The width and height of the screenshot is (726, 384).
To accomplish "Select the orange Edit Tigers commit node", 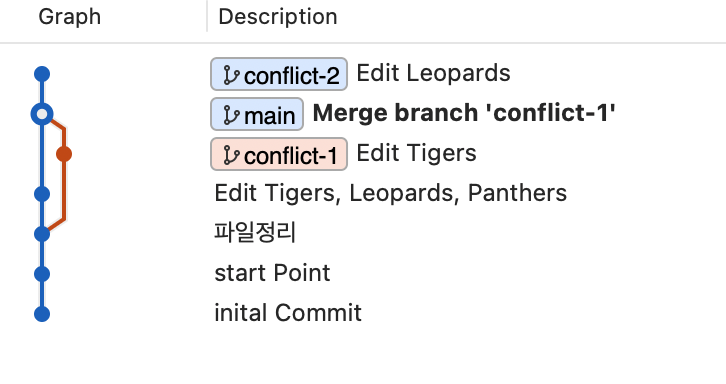I will (x=64, y=154).
